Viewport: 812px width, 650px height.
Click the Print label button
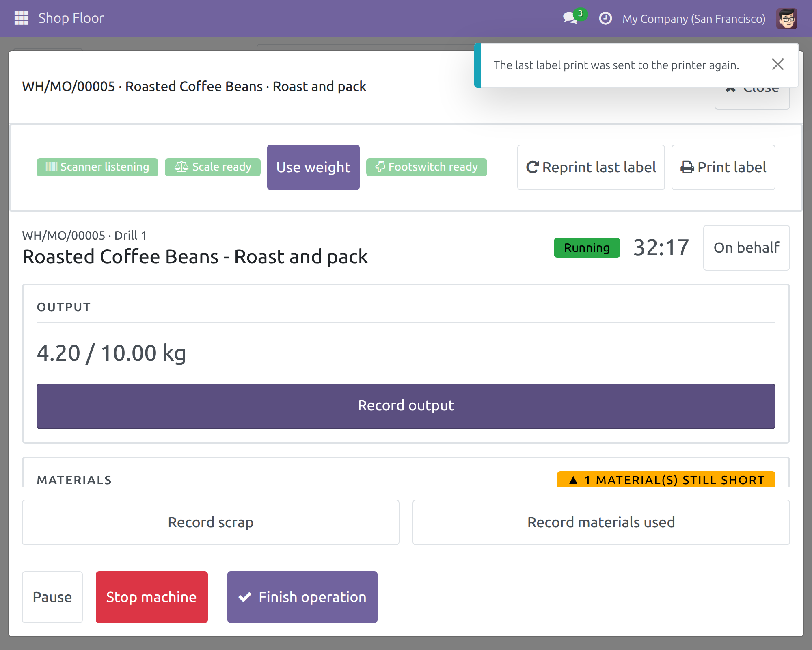coord(723,167)
